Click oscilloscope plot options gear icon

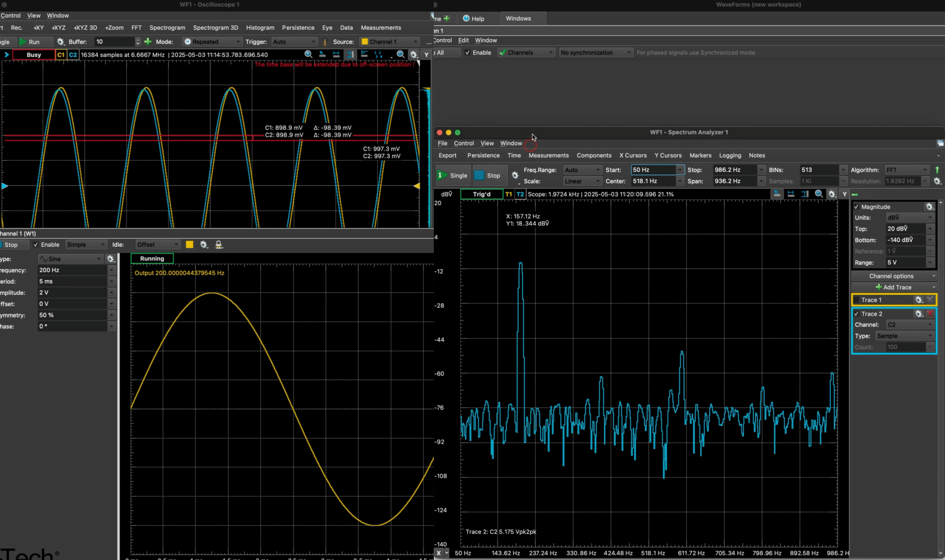414,54
